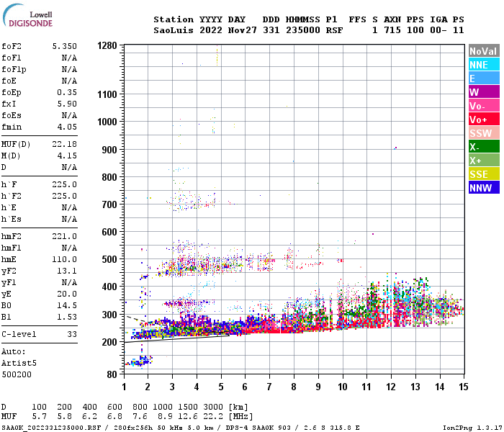Click the Ion2Png 1.3.17 version text

tap(472, 428)
